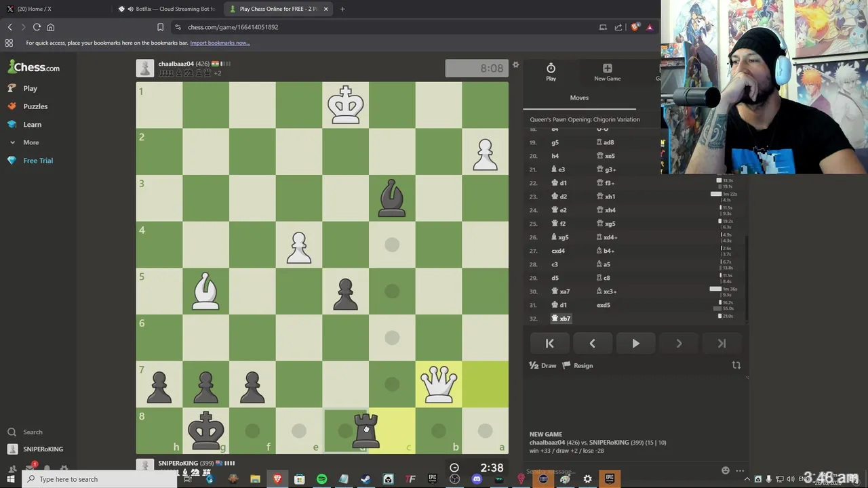Click Import bookmarks now link

220,43
